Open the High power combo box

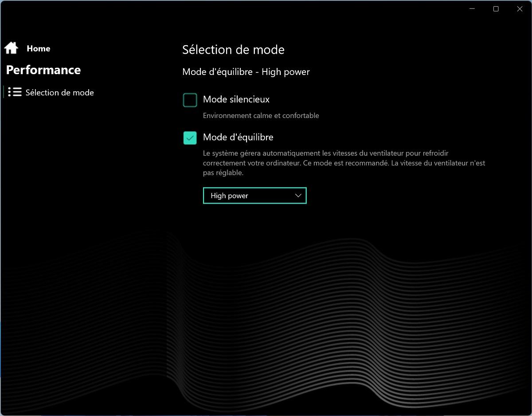pyautogui.click(x=254, y=196)
